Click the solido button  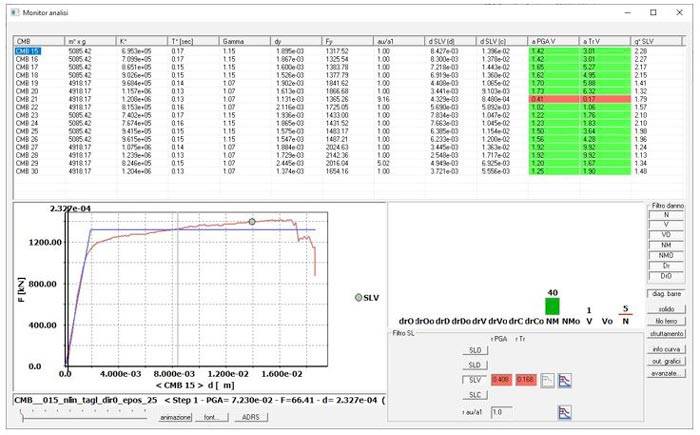(x=667, y=309)
